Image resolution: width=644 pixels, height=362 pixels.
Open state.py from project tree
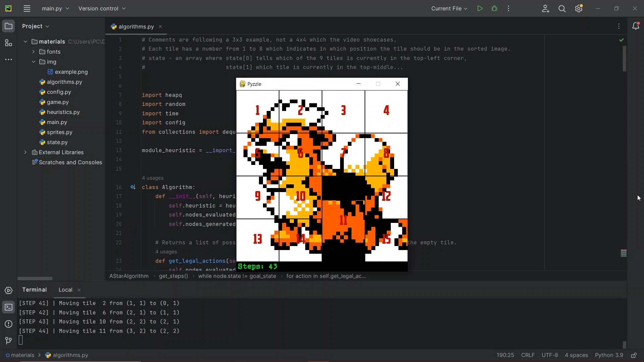tap(54, 142)
